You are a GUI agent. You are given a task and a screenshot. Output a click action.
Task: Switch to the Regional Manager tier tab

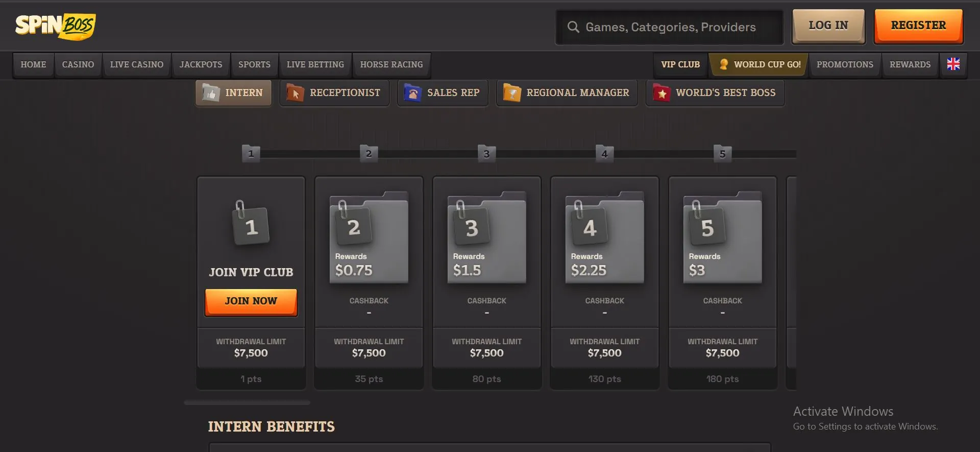pos(567,93)
